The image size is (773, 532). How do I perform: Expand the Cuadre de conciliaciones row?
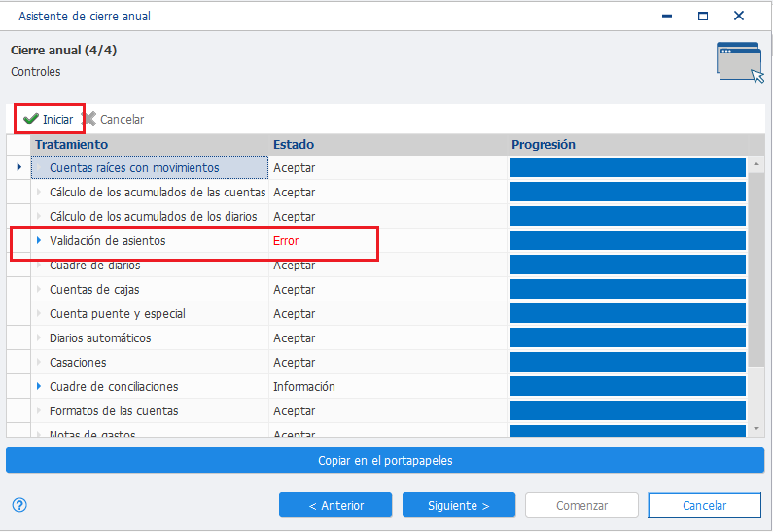[x=39, y=386]
